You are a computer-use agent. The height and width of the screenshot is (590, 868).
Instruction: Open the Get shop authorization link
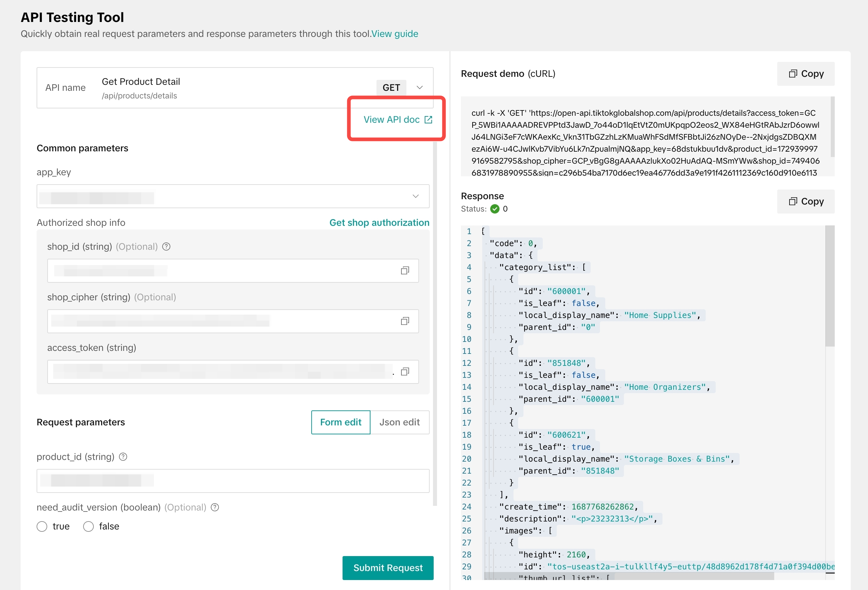pos(379,222)
